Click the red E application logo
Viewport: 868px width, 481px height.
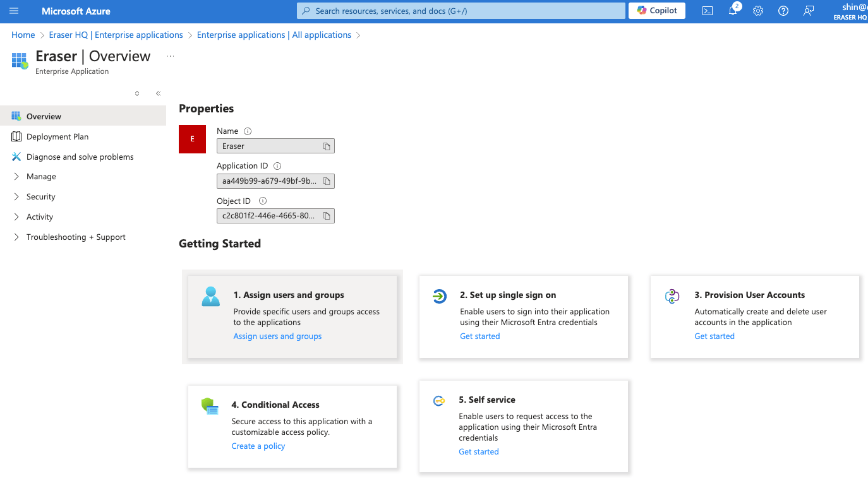pos(193,139)
